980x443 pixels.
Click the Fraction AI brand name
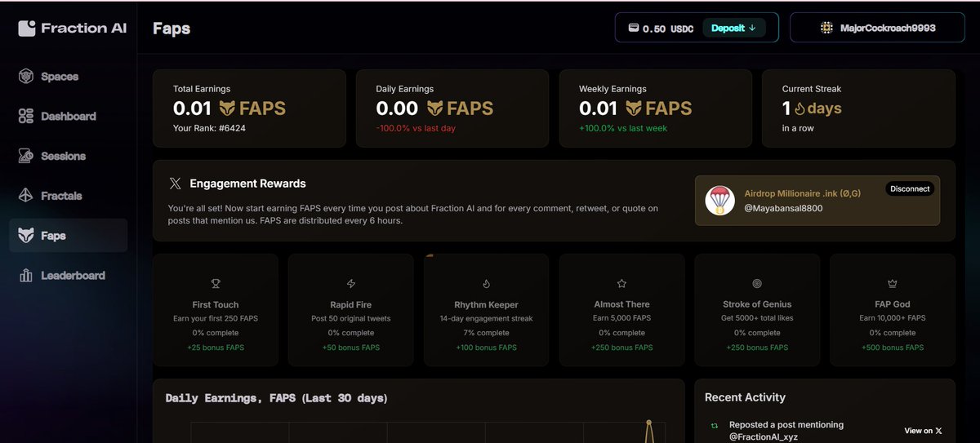(84, 28)
